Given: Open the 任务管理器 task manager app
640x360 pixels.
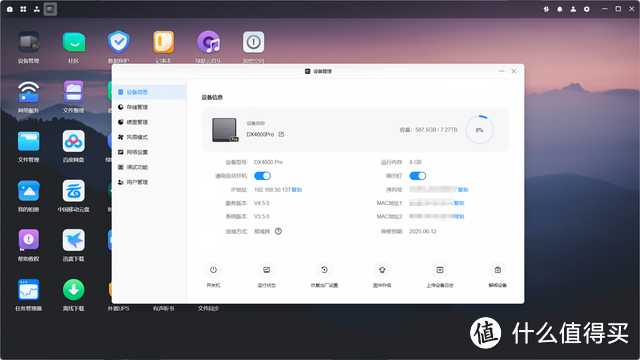Looking at the screenshot, I should pyautogui.click(x=29, y=290).
